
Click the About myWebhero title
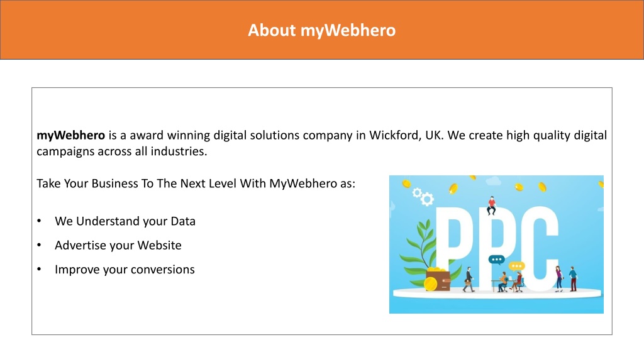[321, 30]
